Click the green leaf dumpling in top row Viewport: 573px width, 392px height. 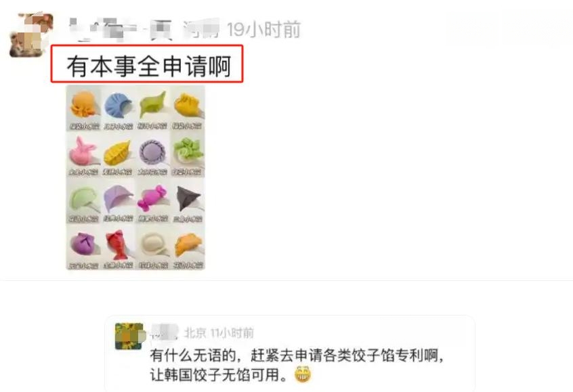(153, 108)
